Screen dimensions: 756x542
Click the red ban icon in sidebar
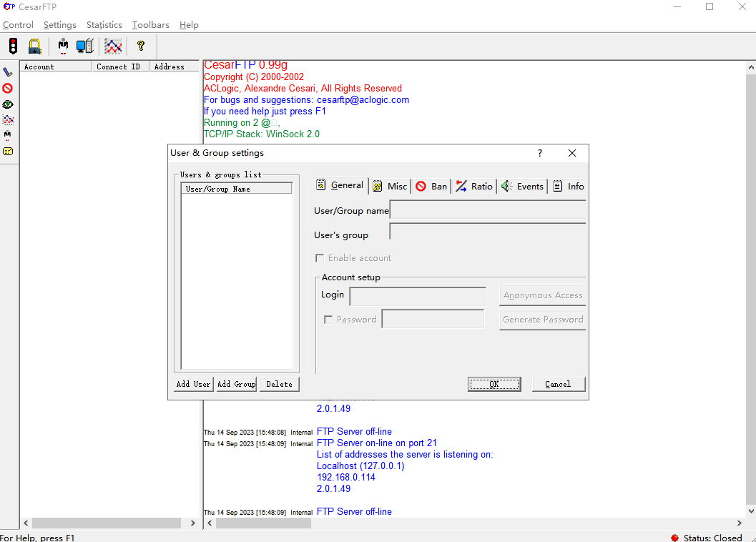tap(8, 88)
